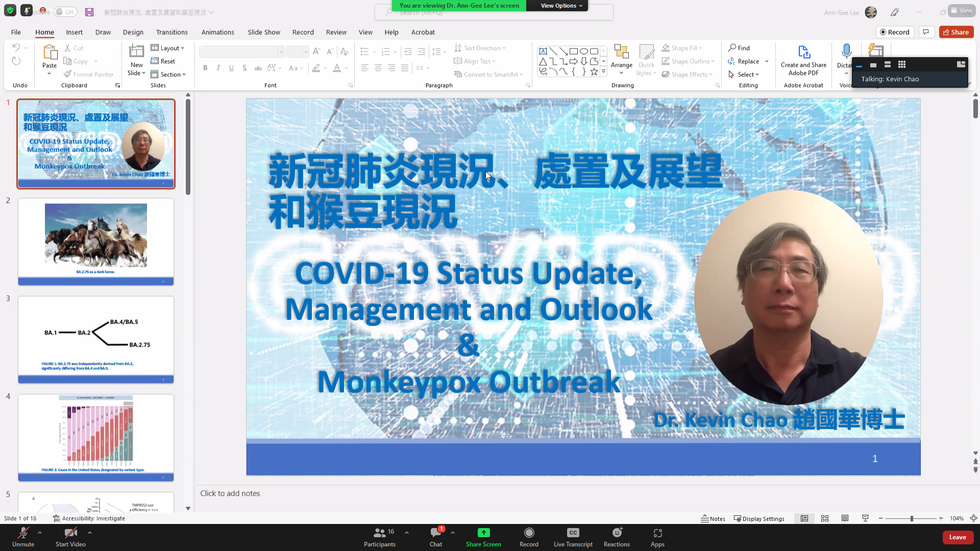Click the Slide Sorter view icon
Screen dimensions: 980x551
[825, 518]
